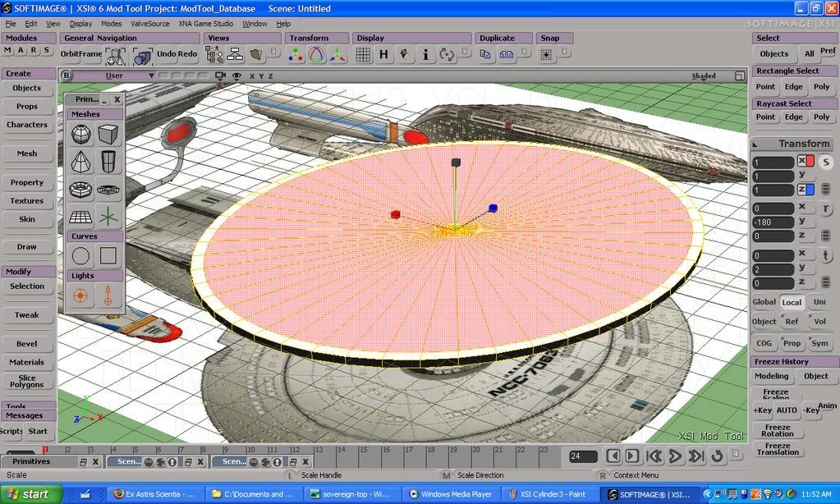Create a square curve

pos(108,256)
